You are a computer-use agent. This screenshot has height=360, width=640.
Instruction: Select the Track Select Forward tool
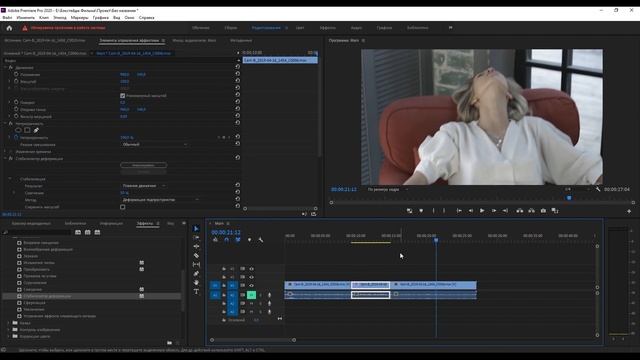(x=196, y=238)
